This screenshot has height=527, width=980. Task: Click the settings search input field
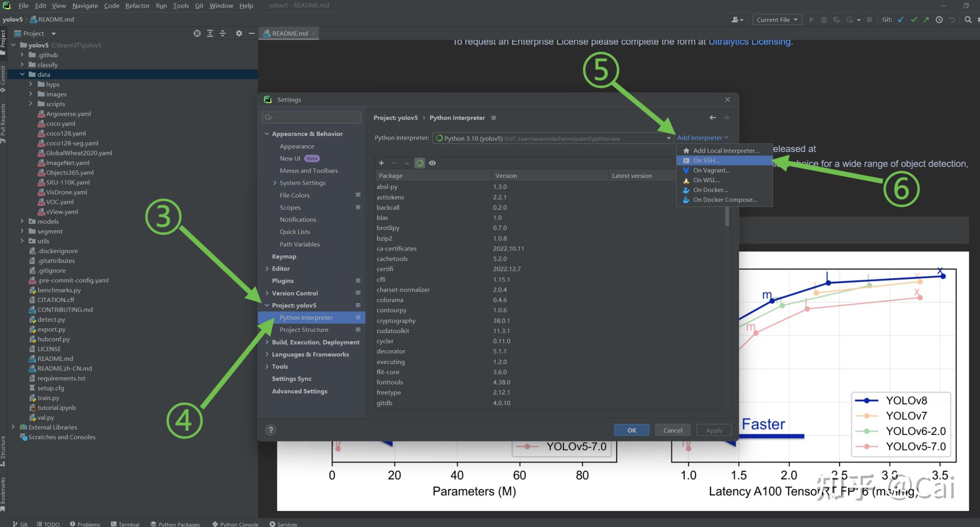click(312, 117)
